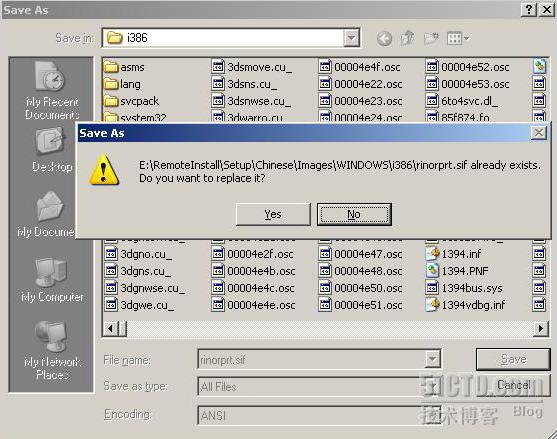Open the Views menu icon

click(458, 38)
